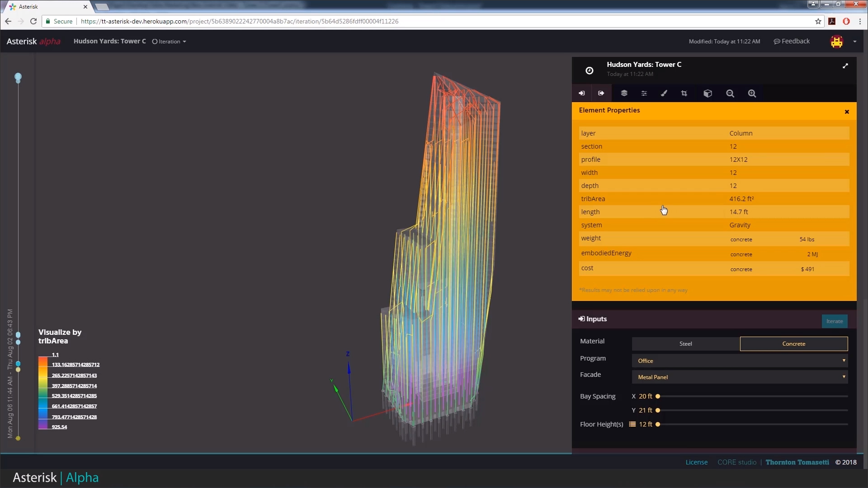Click the legend value 925.54

click(x=59, y=427)
